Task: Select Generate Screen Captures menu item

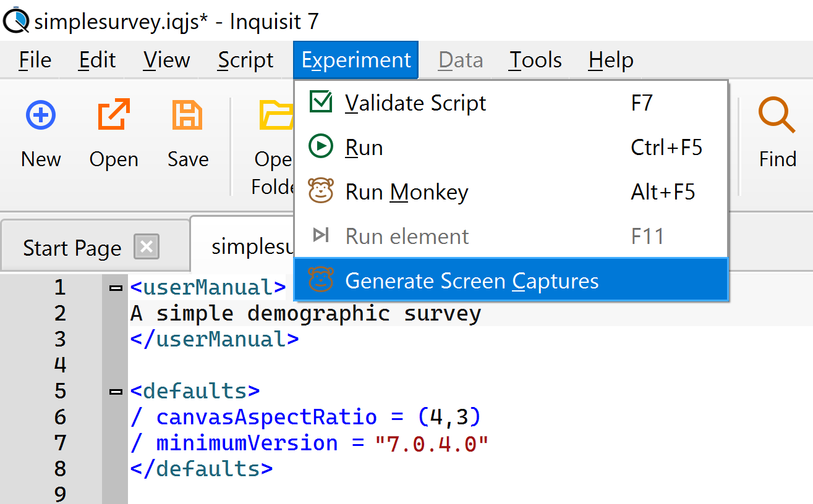Action: (471, 281)
